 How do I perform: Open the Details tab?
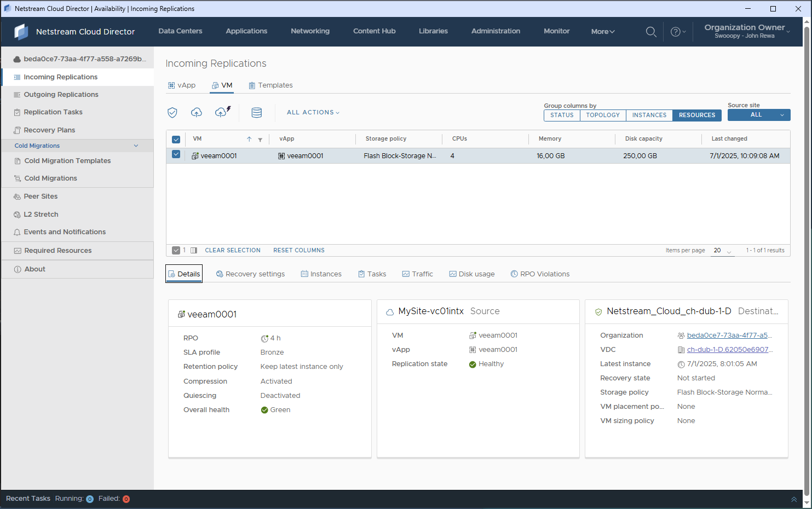click(x=184, y=274)
